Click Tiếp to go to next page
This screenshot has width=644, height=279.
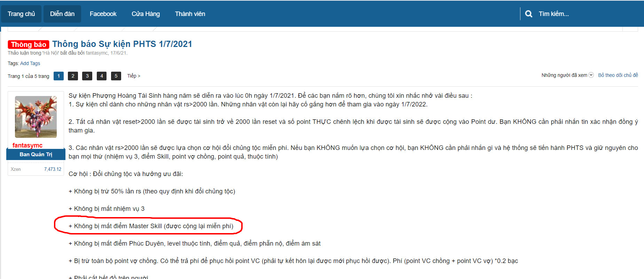134,76
